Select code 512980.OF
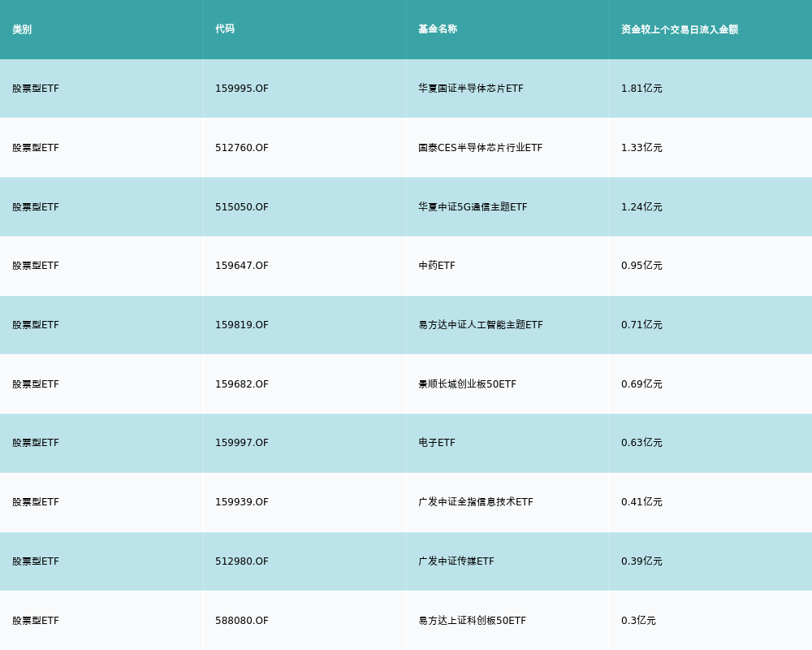Viewport: 812px width, 650px height. click(x=242, y=561)
